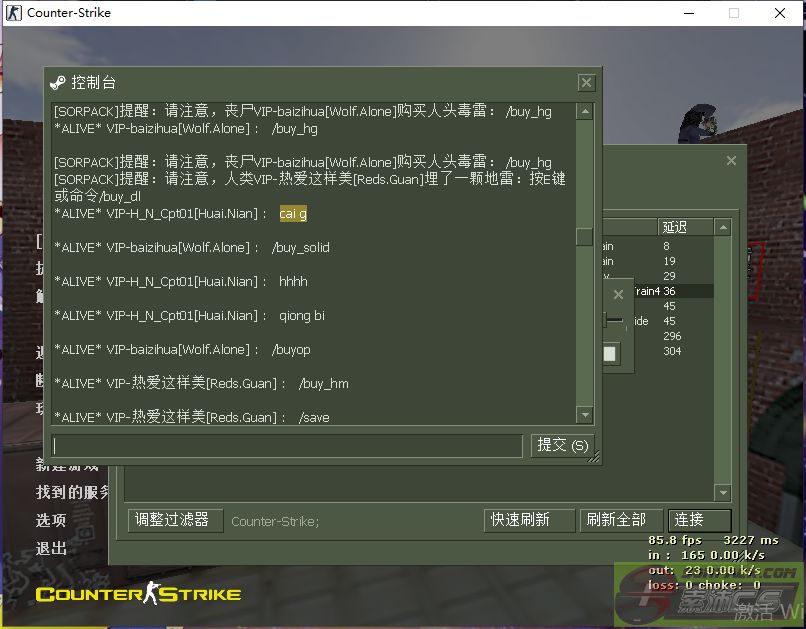Click the Steam icon beside 控制台
Screen dimensions: 806x629
point(58,83)
